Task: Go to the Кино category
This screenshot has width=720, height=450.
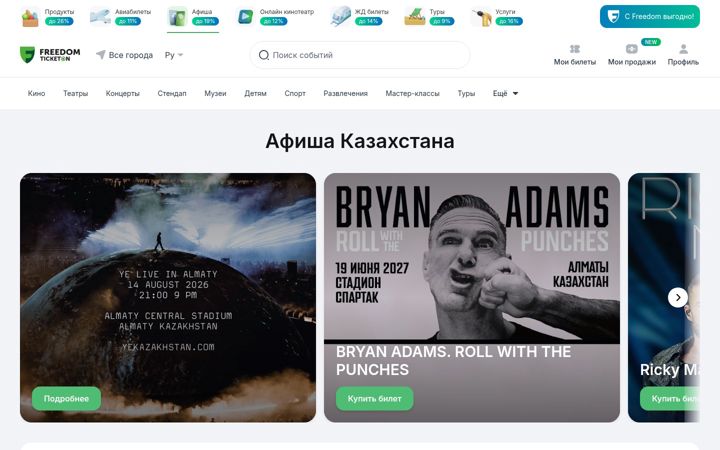Action: coord(36,93)
